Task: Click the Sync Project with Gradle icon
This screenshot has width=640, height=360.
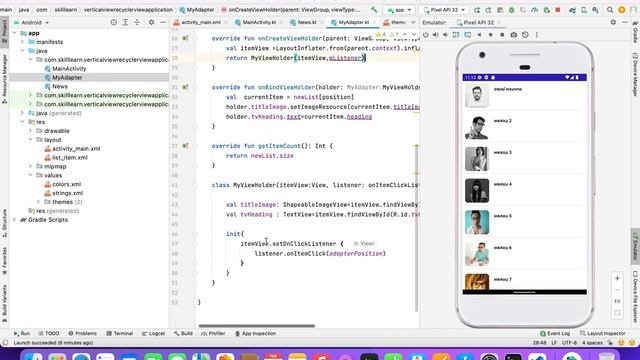Action: [x=572, y=10]
